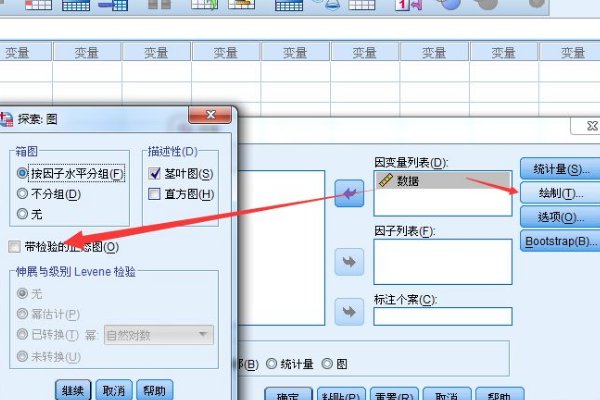600x400 pixels.
Task: Choose 图 display radio in Explore dialog
Action: point(334,364)
